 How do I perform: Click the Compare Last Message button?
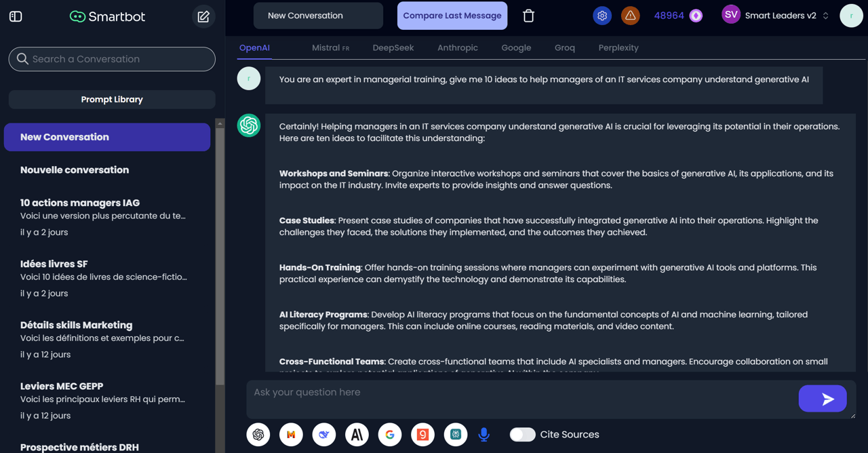pos(452,15)
